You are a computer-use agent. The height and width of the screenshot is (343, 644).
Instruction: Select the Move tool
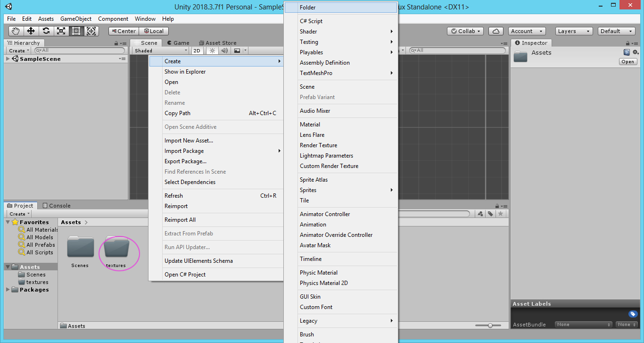(31, 31)
